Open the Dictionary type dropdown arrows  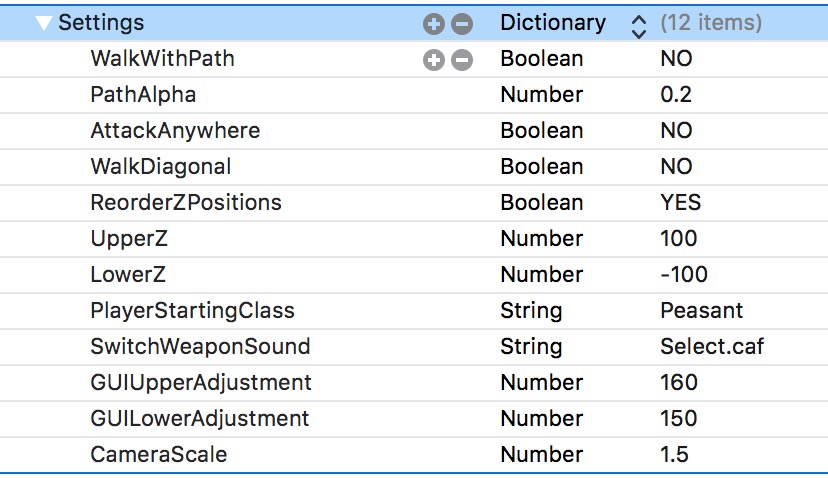tap(639, 24)
